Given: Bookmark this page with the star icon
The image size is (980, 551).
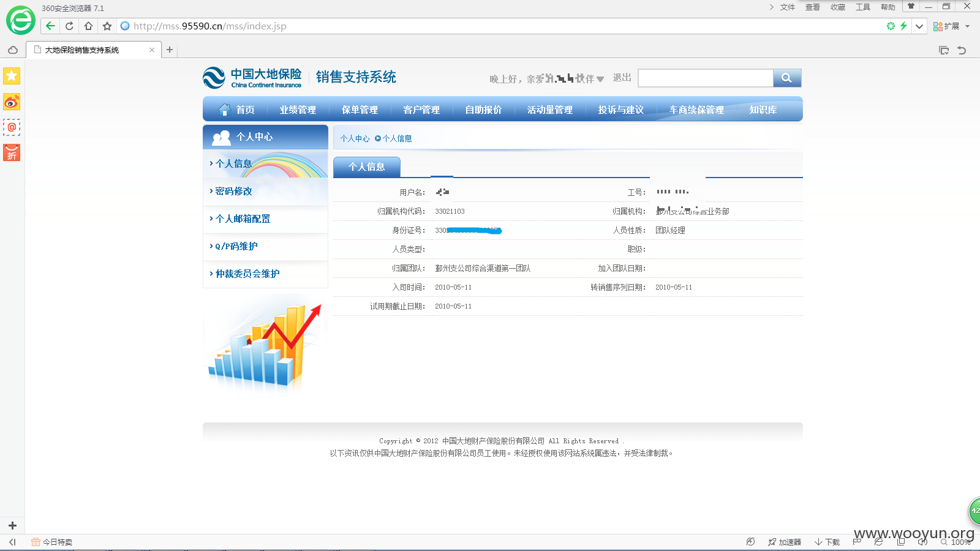Looking at the screenshot, I should [107, 26].
